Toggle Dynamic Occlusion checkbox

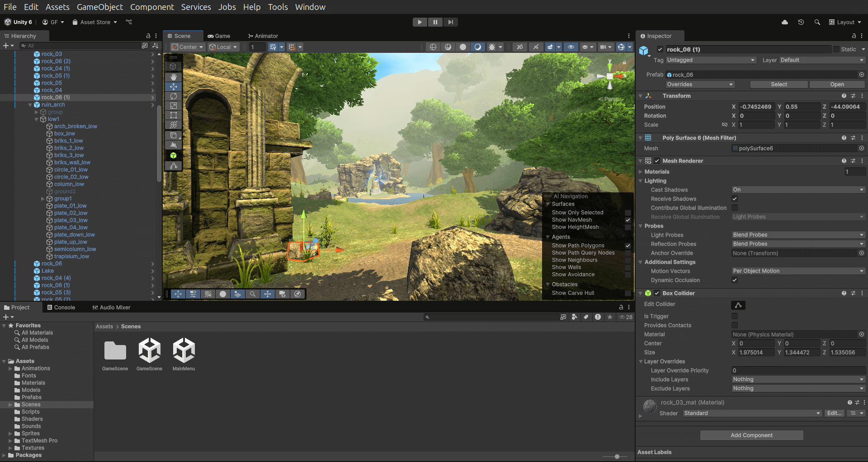tap(735, 280)
